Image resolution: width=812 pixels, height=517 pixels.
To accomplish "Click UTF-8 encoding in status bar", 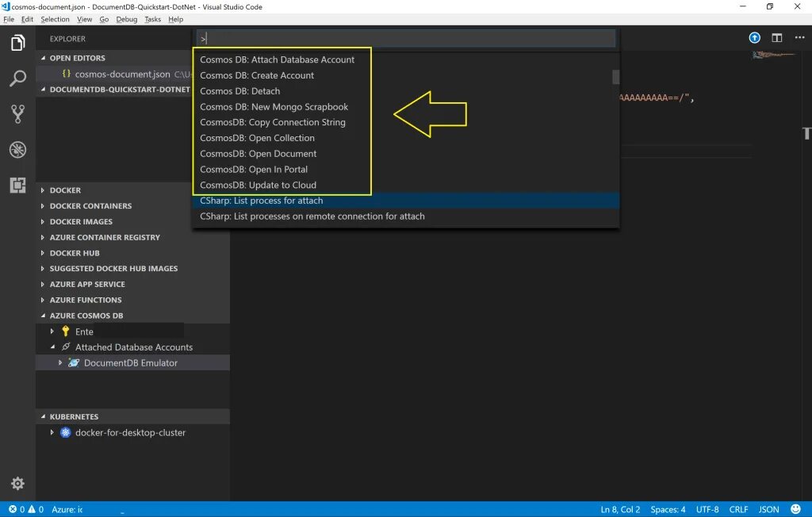I will 707,509.
